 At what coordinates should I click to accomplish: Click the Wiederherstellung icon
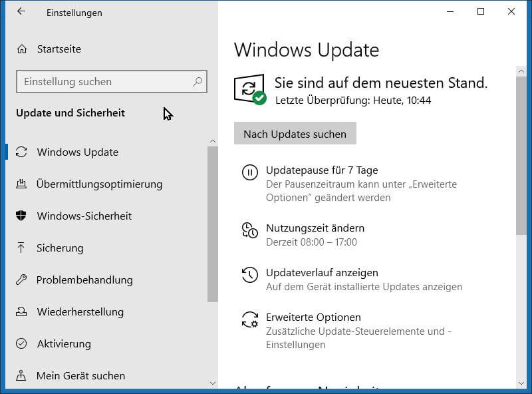pos(21,311)
